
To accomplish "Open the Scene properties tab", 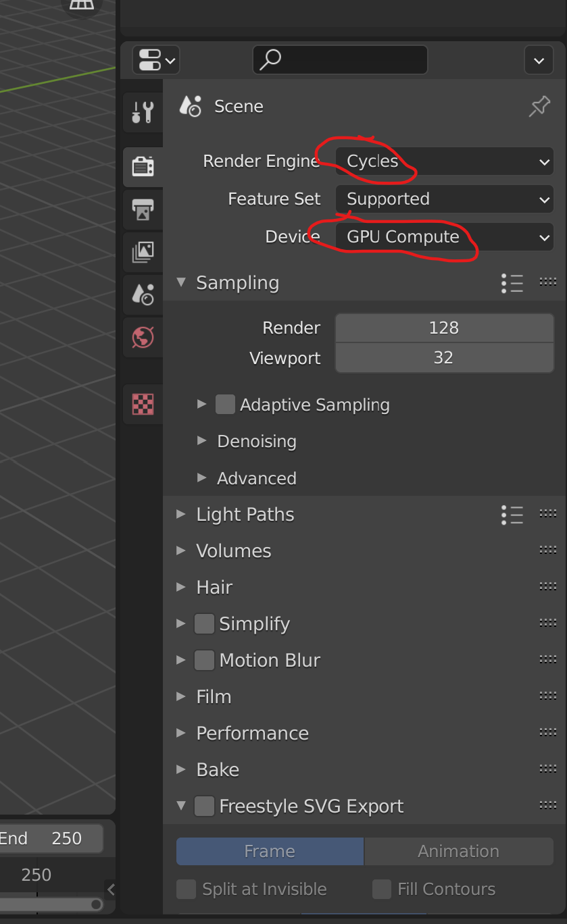I will pos(143,294).
